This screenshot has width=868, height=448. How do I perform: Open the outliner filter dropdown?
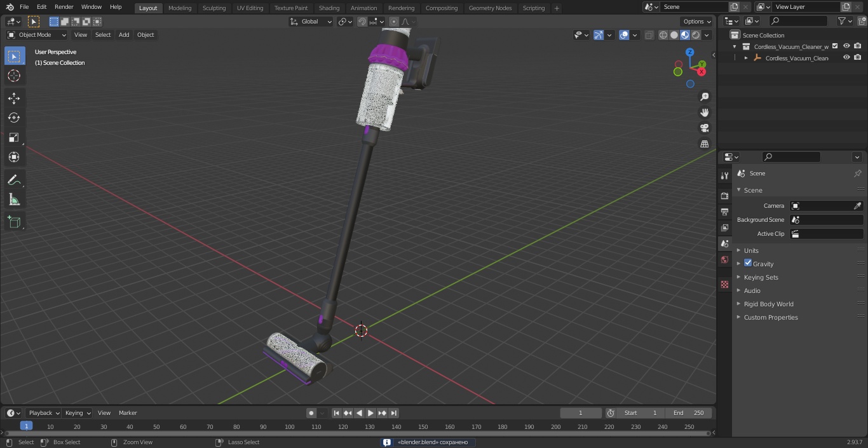point(845,21)
